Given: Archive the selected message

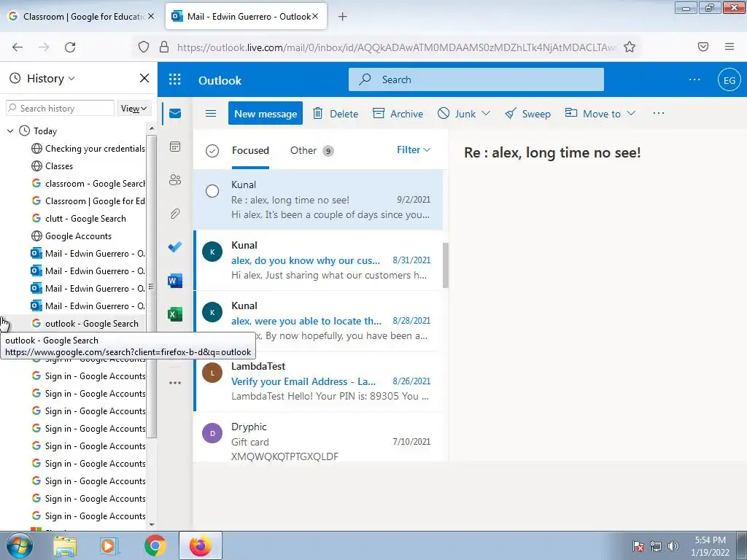Looking at the screenshot, I should coord(398,113).
